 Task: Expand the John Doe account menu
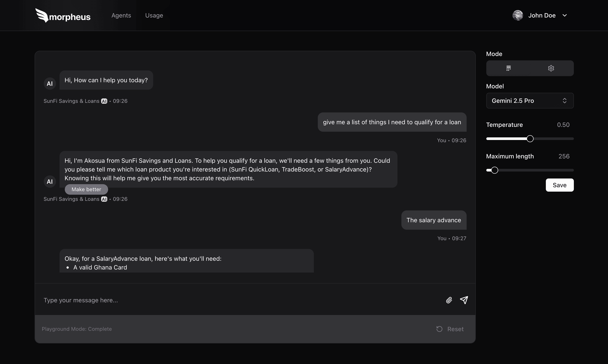(565, 15)
